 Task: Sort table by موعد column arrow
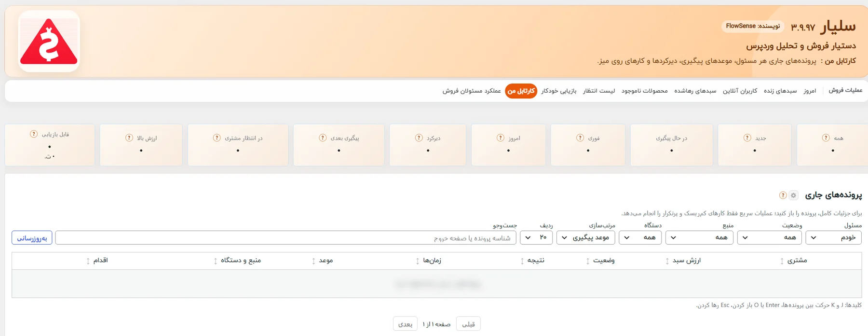coord(313,261)
